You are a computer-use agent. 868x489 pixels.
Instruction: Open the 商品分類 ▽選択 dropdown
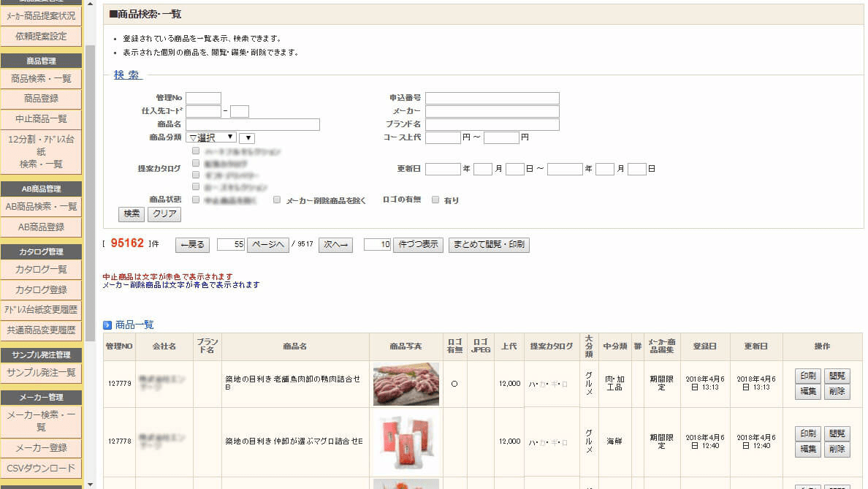tap(211, 137)
